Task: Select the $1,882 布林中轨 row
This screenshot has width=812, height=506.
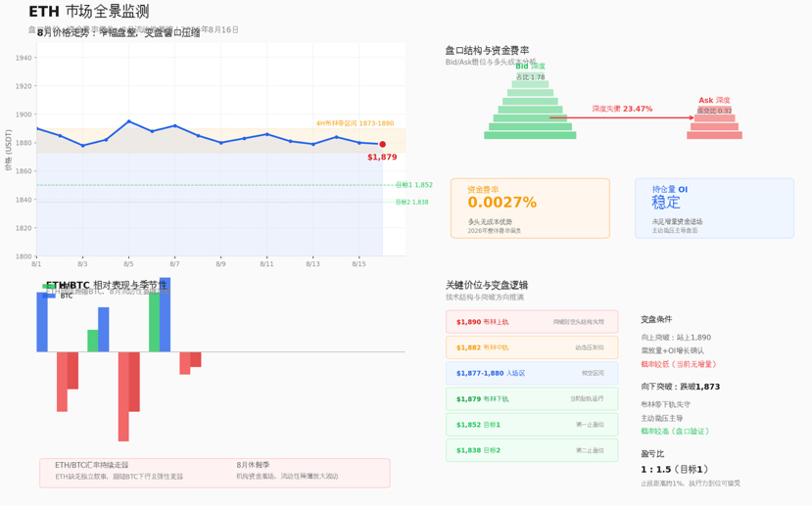Action: 532,347
